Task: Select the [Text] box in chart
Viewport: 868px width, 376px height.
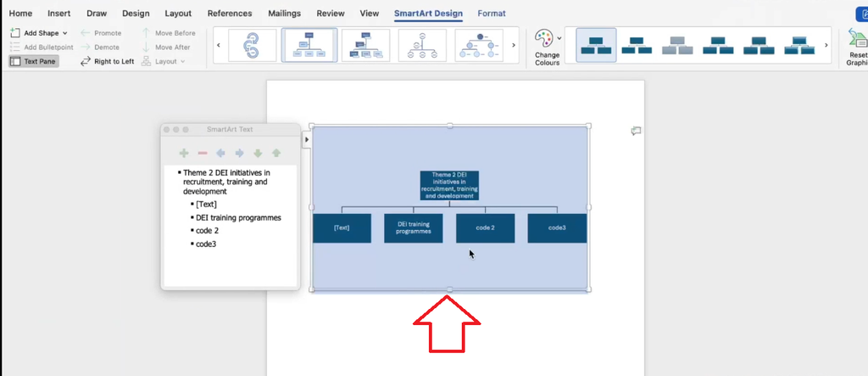Action: click(342, 228)
